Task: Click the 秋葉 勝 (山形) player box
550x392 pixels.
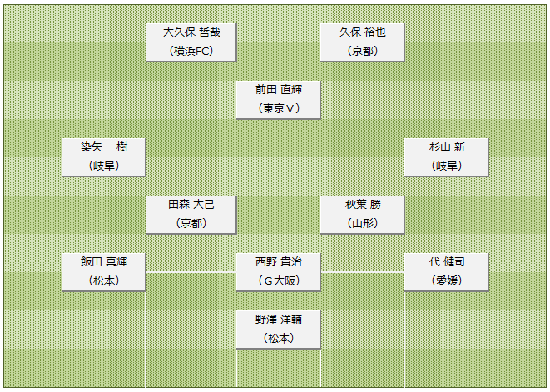Action: [362, 215]
